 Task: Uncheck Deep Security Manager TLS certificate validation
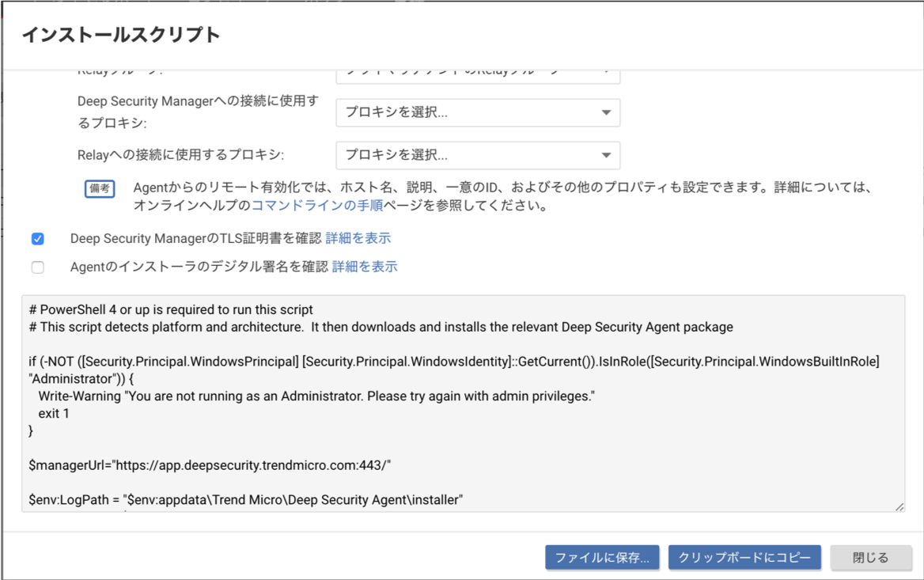[x=38, y=239]
